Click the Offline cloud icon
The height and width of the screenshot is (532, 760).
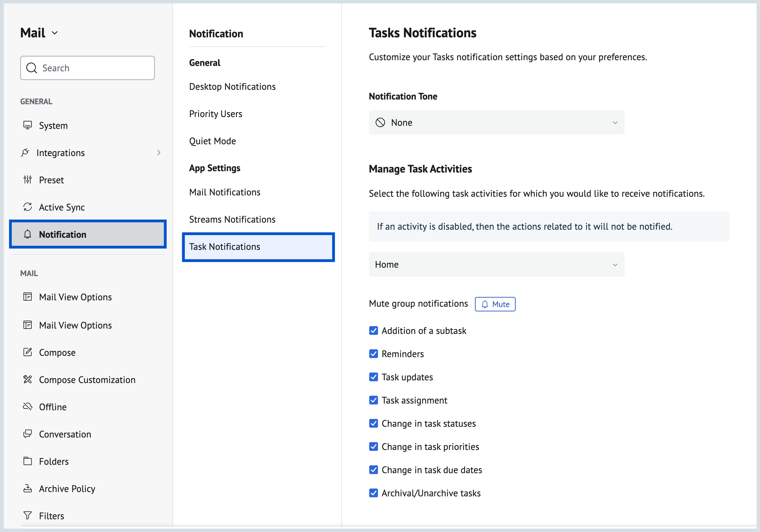click(28, 407)
